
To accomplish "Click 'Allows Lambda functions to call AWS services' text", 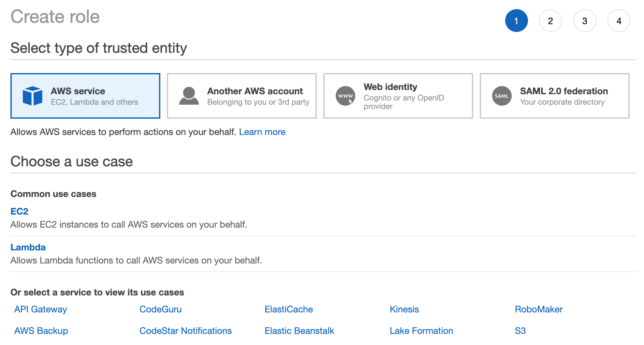I will 136,261.
